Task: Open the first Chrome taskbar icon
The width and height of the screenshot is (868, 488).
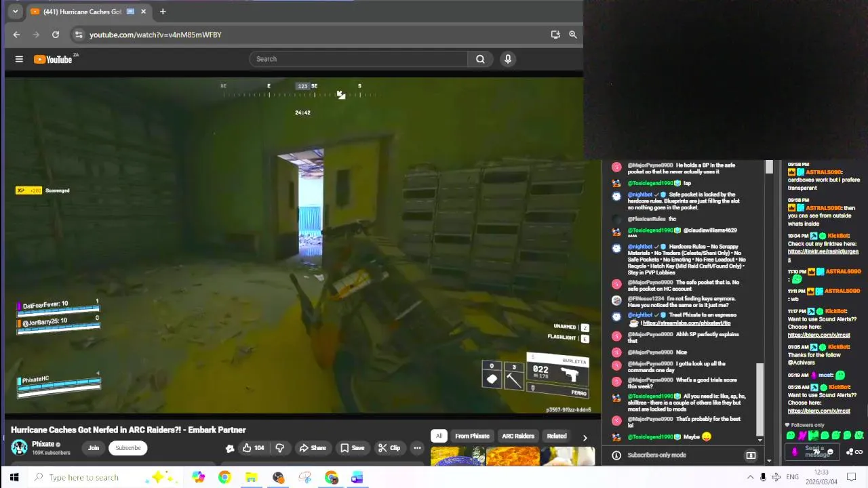Action: click(224, 477)
